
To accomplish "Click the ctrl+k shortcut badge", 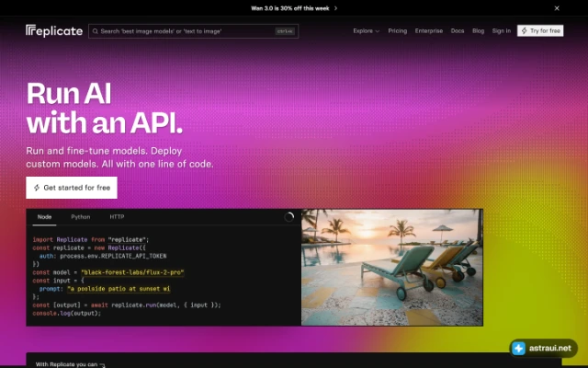I will click(x=285, y=31).
